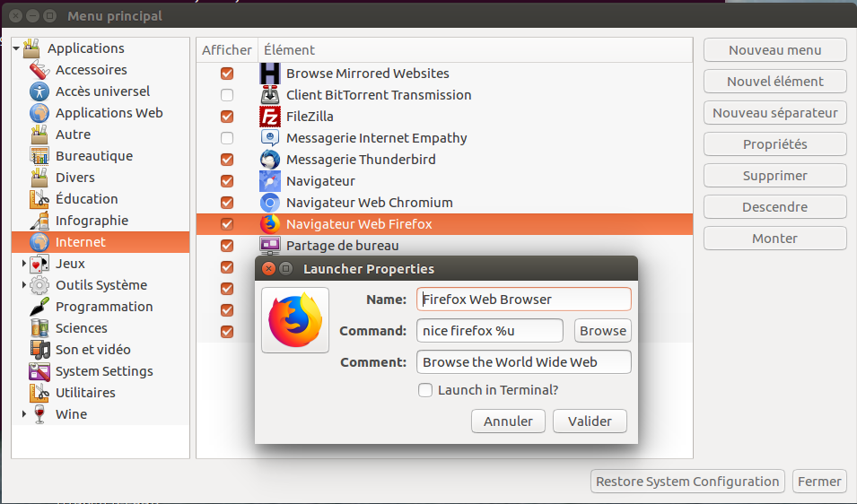Collapse the Applications tree node
The width and height of the screenshot is (857, 504).
(16, 48)
